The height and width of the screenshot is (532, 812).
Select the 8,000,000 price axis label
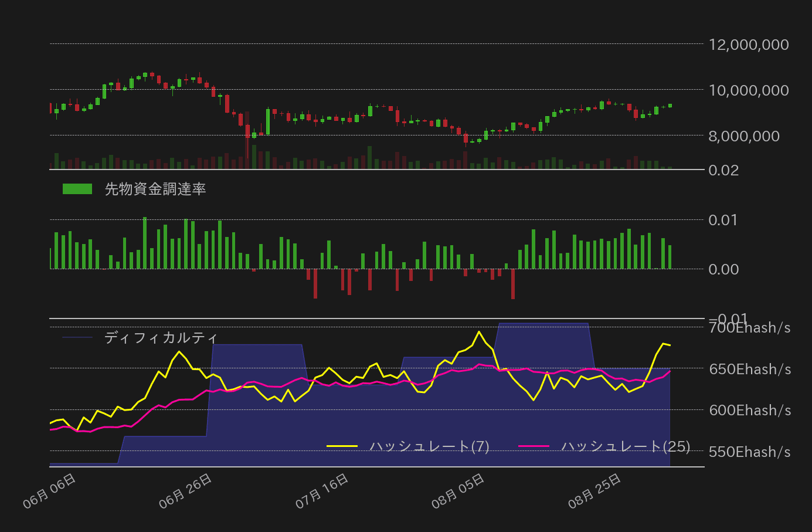click(x=744, y=136)
